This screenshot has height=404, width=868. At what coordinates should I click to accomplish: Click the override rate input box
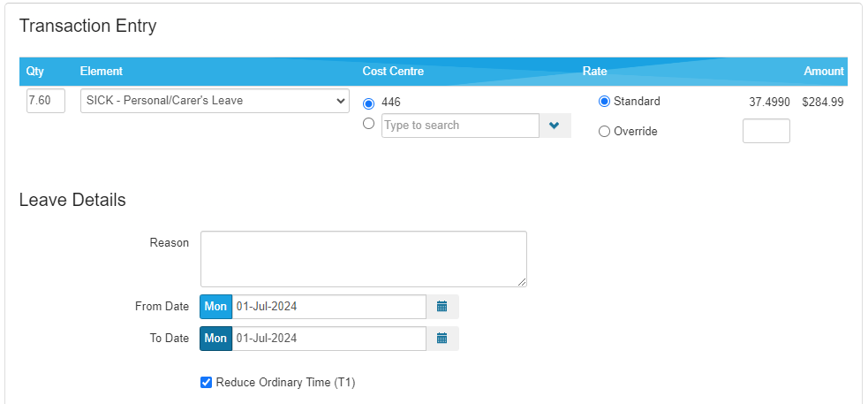pos(766,131)
